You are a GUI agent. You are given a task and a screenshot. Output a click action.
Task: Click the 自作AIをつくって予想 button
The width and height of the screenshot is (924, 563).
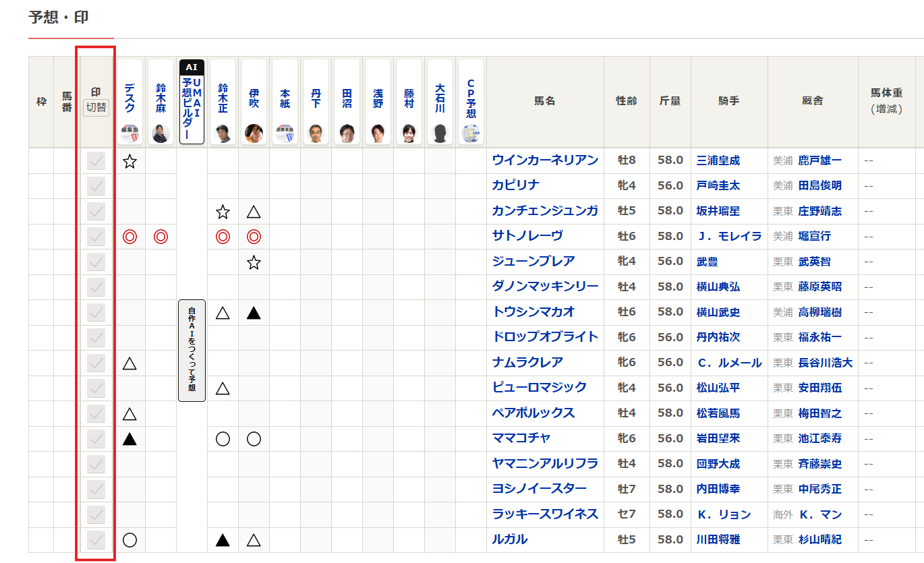click(192, 351)
